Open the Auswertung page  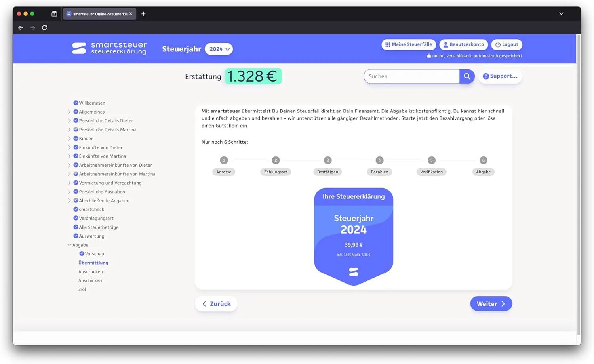[x=91, y=236]
